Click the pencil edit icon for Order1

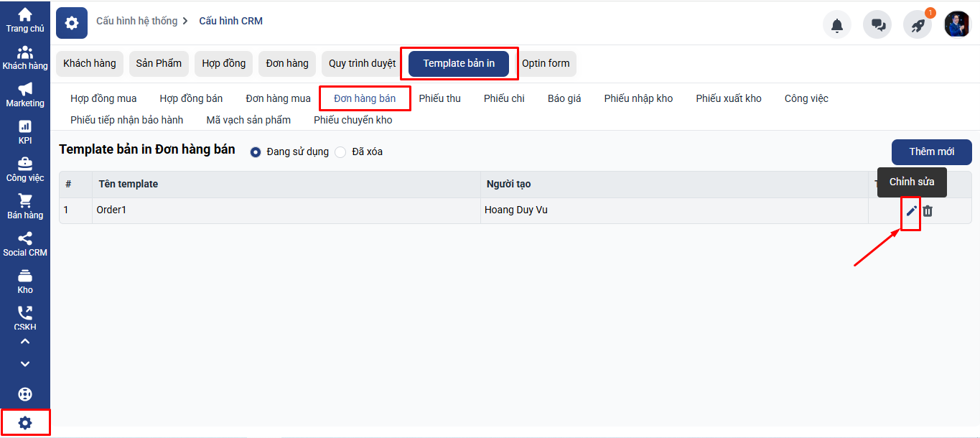point(911,210)
